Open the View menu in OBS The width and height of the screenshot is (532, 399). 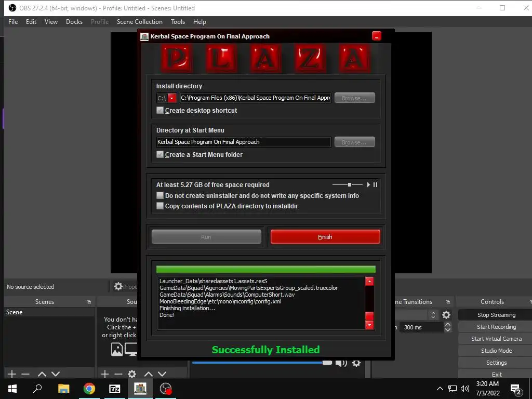point(51,22)
